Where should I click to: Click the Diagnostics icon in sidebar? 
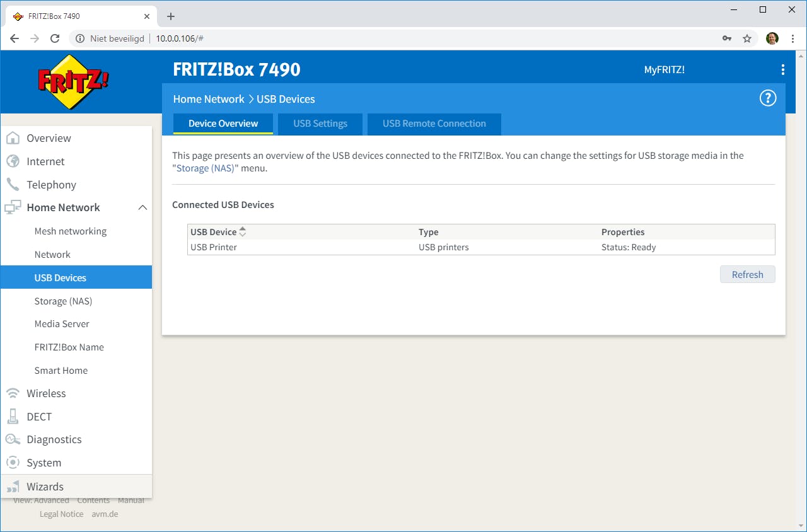point(13,439)
